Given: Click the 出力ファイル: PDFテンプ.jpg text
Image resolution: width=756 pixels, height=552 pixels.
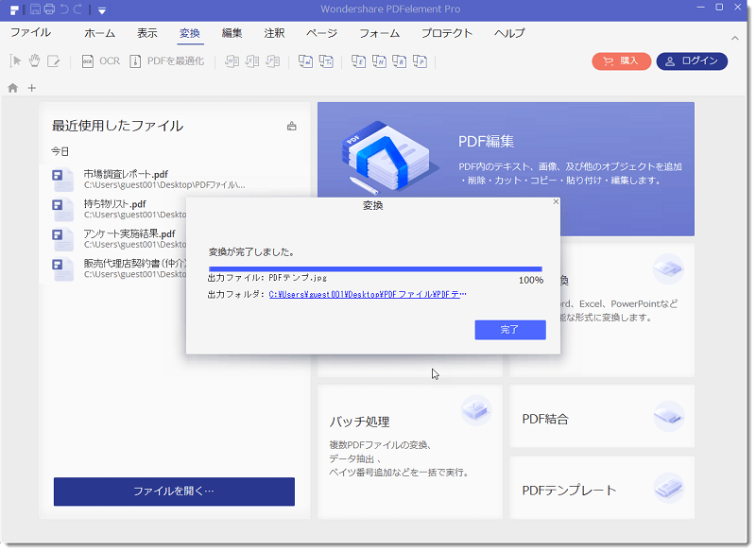Looking at the screenshot, I should (x=267, y=278).
